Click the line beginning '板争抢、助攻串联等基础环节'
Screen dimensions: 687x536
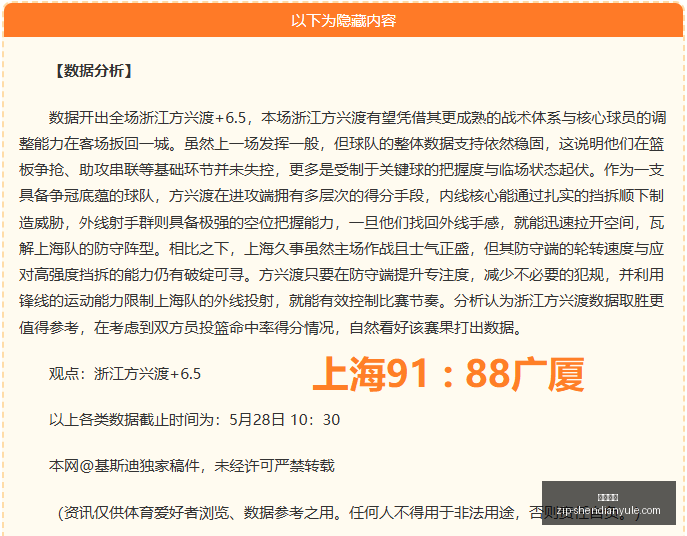(x=341, y=170)
